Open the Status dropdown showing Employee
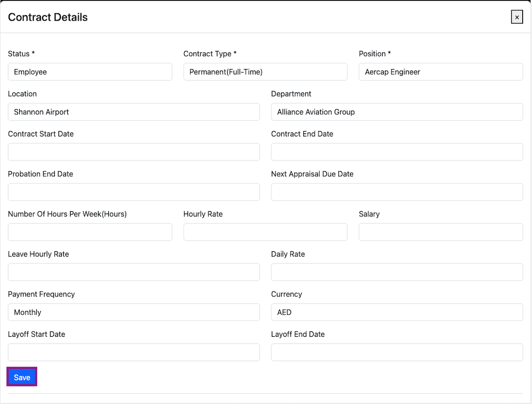This screenshot has height=404, width=532. 90,72
